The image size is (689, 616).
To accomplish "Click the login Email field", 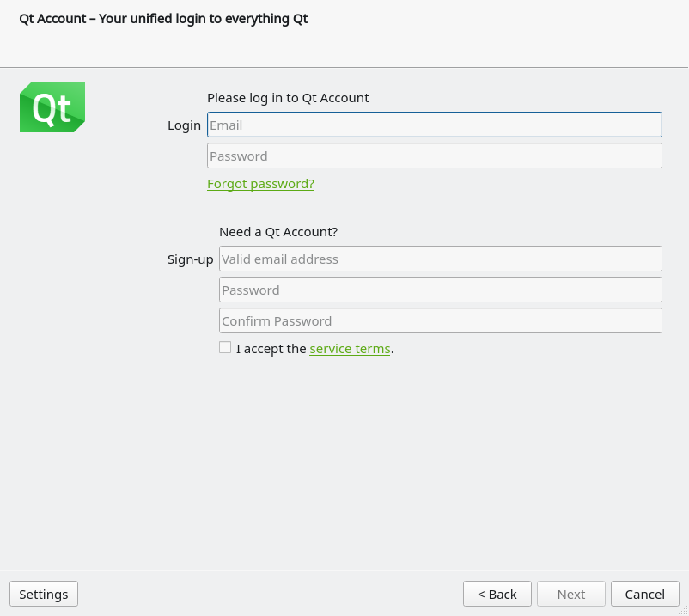I will 434,124.
